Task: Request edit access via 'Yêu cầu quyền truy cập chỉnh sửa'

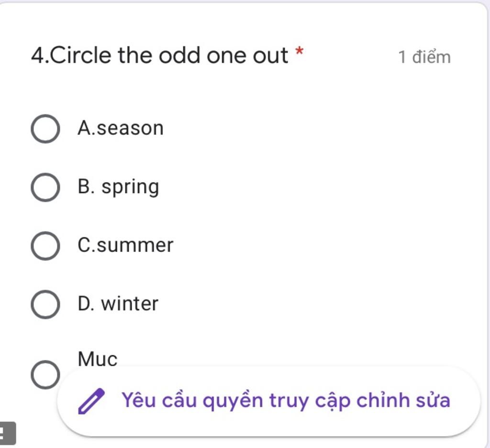Action: [x=269, y=401]
